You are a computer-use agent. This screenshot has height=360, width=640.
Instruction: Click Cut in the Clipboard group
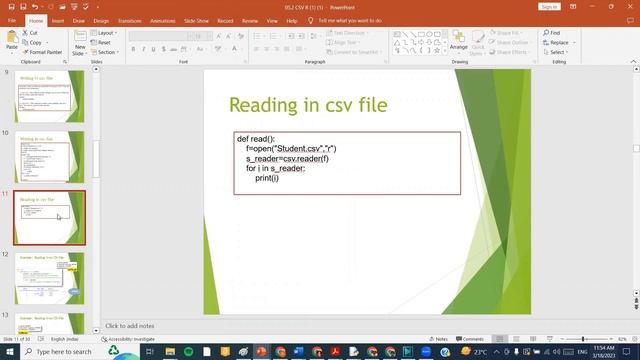[30, 33]
